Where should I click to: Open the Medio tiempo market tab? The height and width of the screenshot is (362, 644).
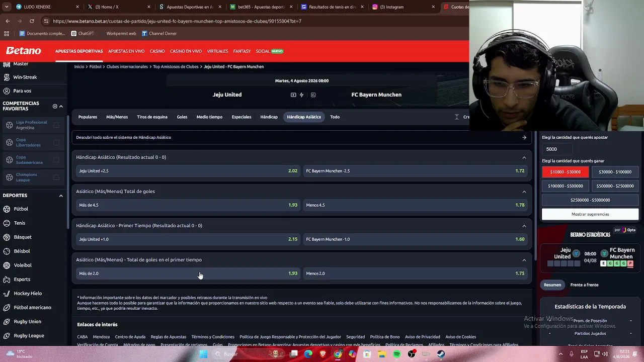pyautogui.click(x=209, y=117)
